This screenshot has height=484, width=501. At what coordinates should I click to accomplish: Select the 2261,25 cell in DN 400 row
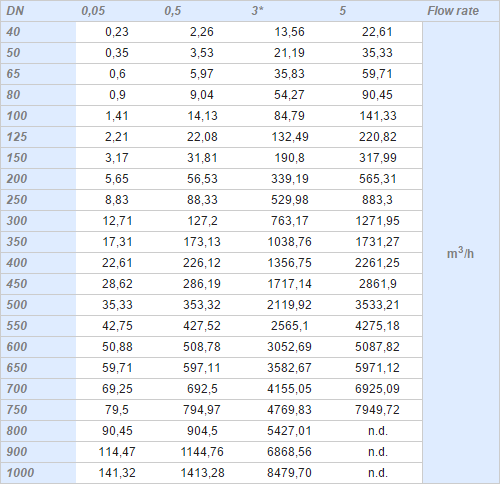click(377, 263)
